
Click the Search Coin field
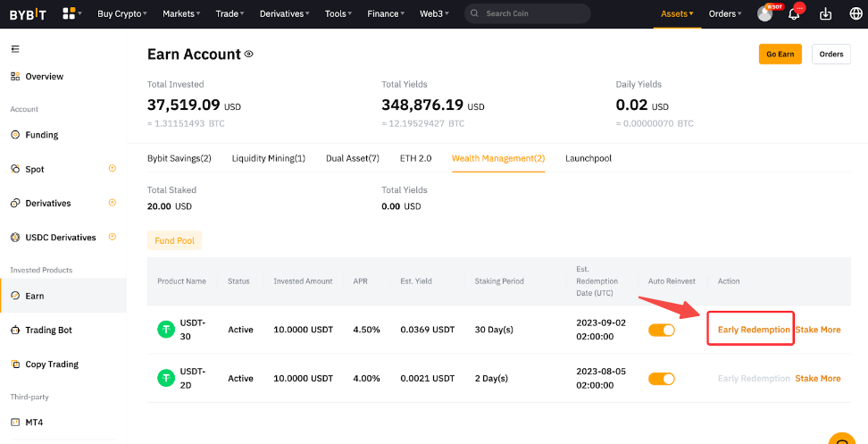point(528,13)
